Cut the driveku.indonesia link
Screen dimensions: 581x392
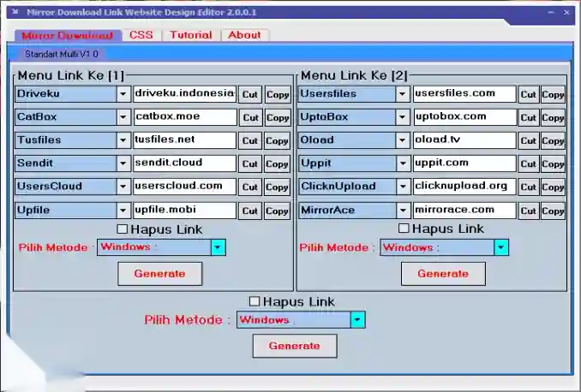click(x=250, y=94)
